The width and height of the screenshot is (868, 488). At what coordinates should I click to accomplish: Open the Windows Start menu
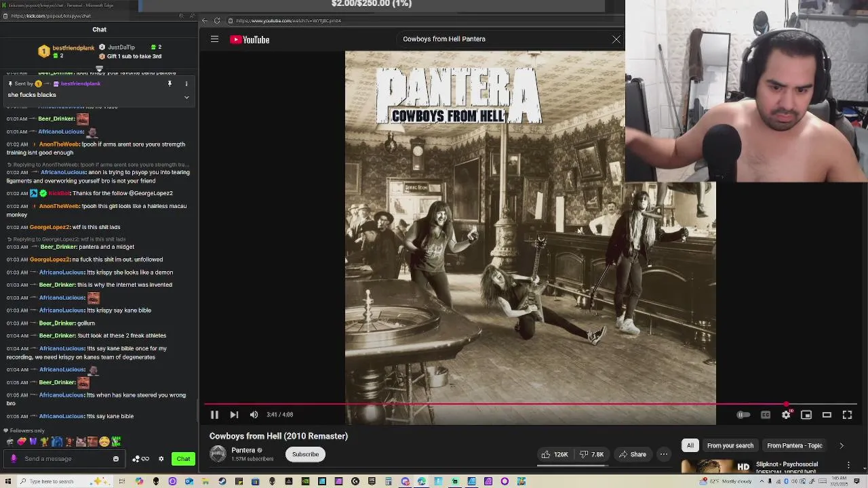(x=7, y=481)
